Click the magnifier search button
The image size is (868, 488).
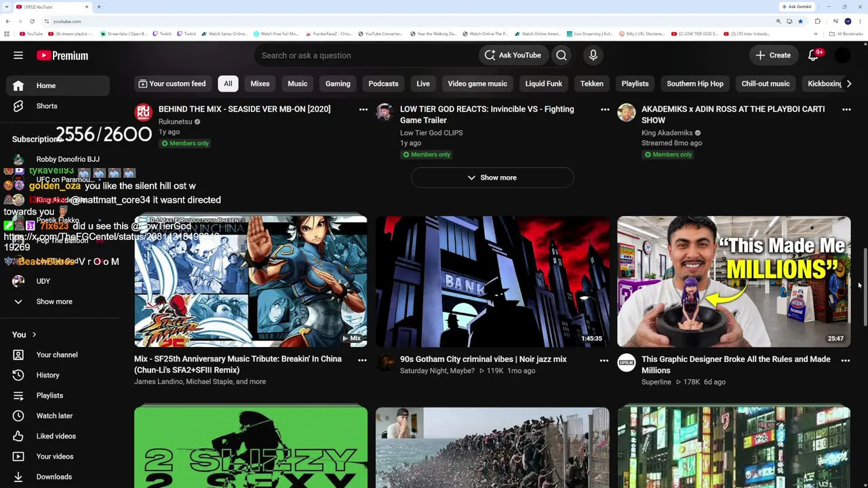561,56
